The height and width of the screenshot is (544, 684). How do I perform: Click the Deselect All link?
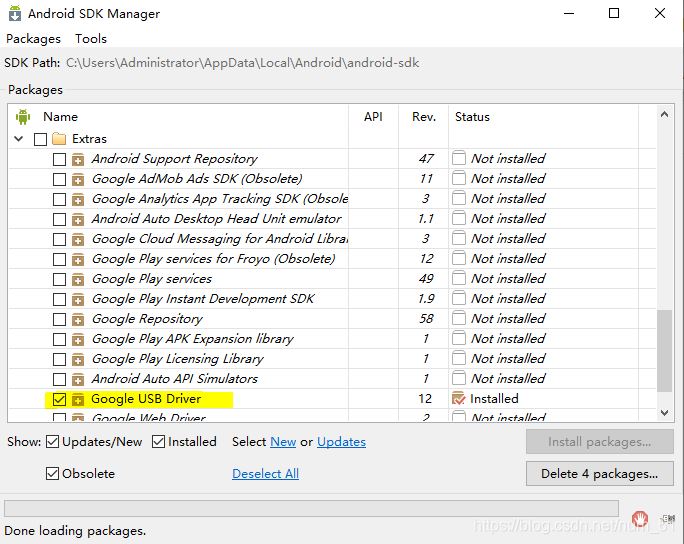click(x=265, y=474)
